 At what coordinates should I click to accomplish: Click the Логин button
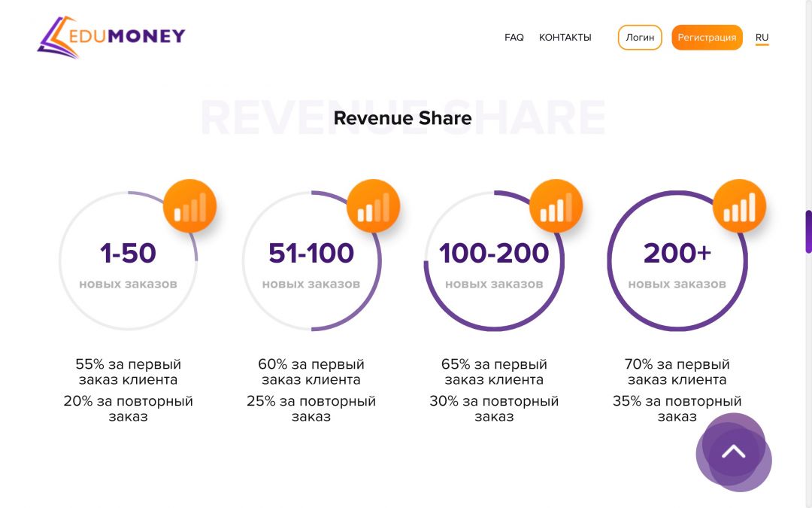[640, 38]
